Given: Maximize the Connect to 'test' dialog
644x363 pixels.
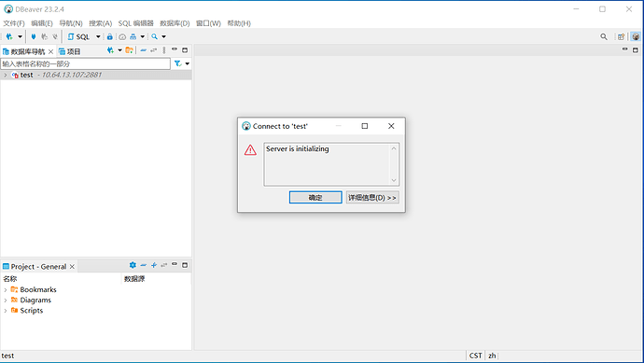Looking at the screenshot, I should pos(364,126).
